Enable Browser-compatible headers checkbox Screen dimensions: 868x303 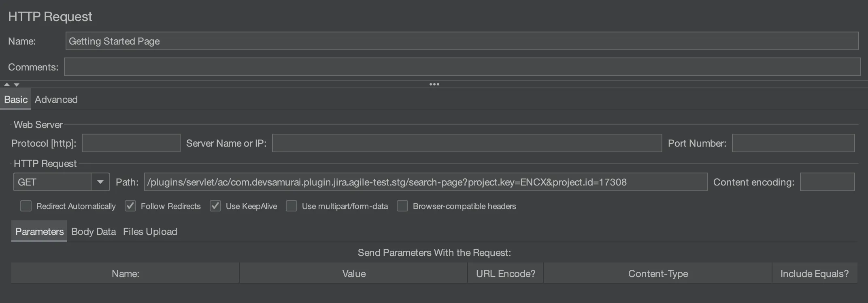[x=402, y=206]
